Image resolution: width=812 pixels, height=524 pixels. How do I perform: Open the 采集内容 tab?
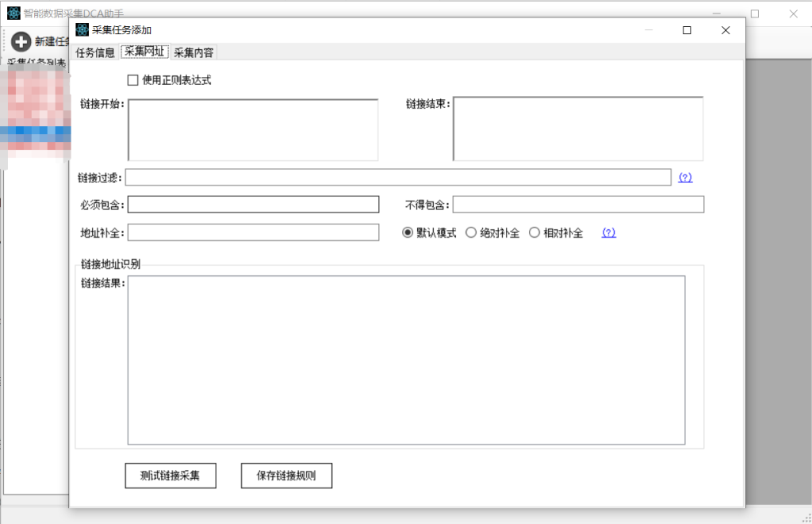[193, 52]
